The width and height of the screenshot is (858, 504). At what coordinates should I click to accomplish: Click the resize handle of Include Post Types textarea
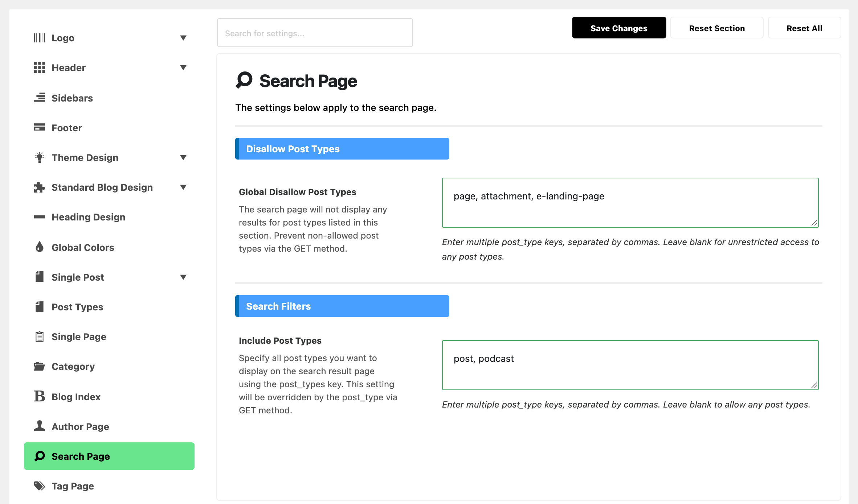tap(814, 385)
